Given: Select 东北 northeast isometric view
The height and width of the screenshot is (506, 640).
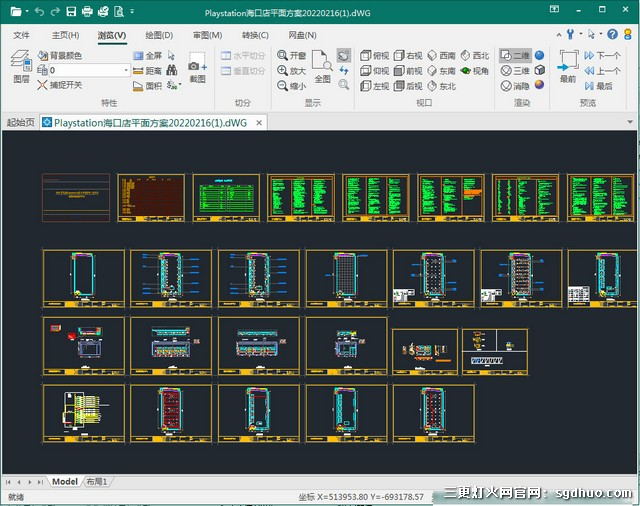Looking at the screenshot, I should click(x=442, y=86).
